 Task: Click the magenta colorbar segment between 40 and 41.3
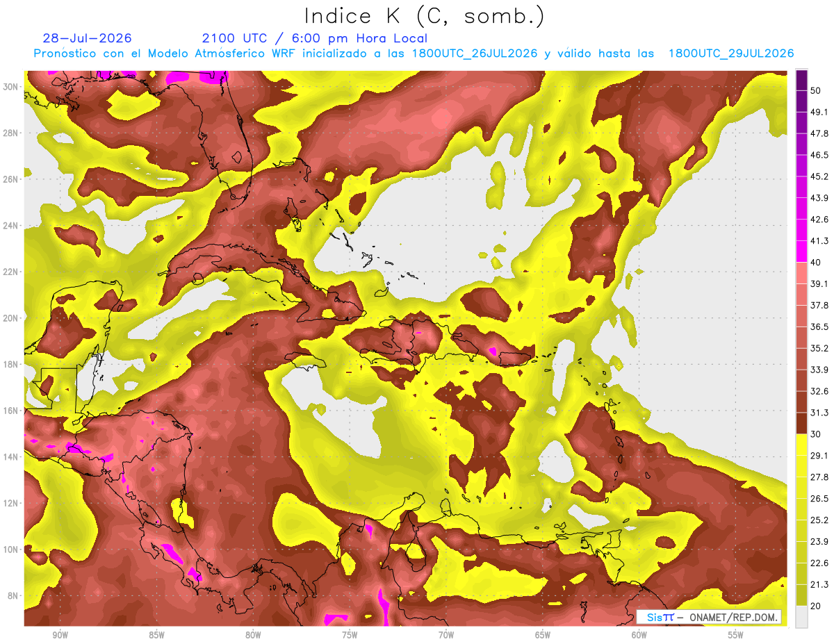(801, 251)
